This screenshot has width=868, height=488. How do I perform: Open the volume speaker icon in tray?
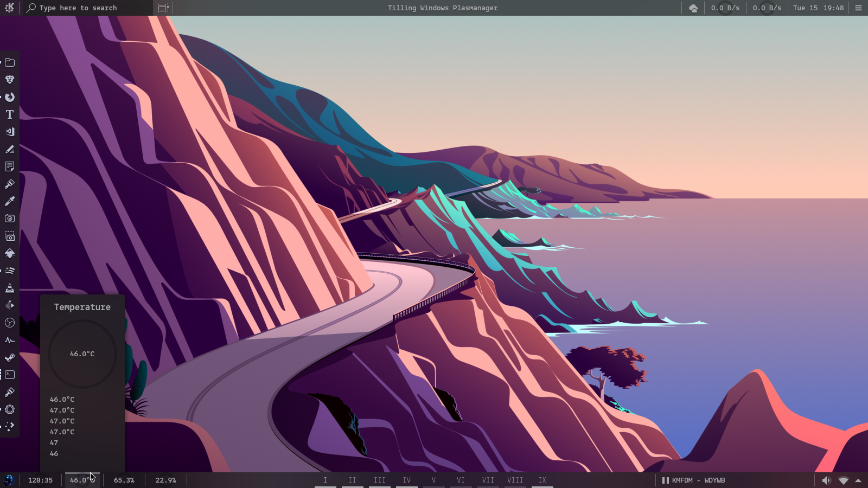click(x=826, y=480)
